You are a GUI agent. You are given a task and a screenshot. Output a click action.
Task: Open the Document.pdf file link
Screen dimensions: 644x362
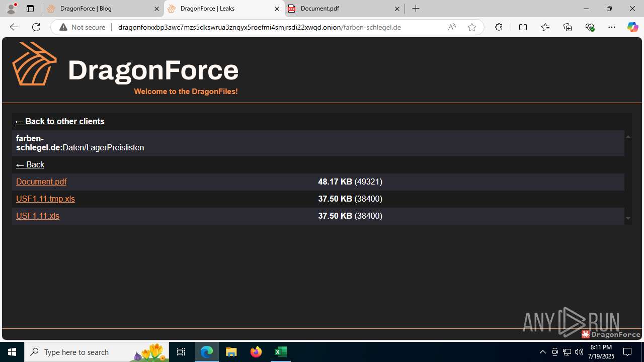41,182
